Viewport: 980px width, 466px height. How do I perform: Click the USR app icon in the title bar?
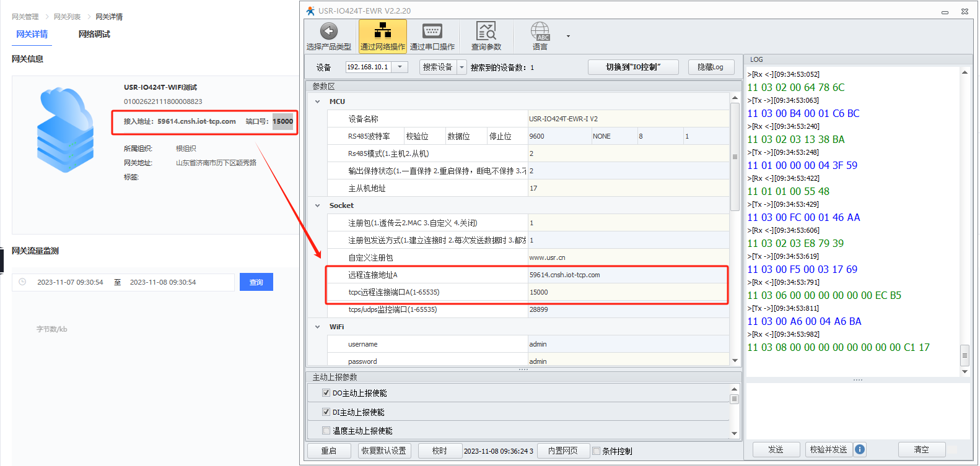click(310, 11)
